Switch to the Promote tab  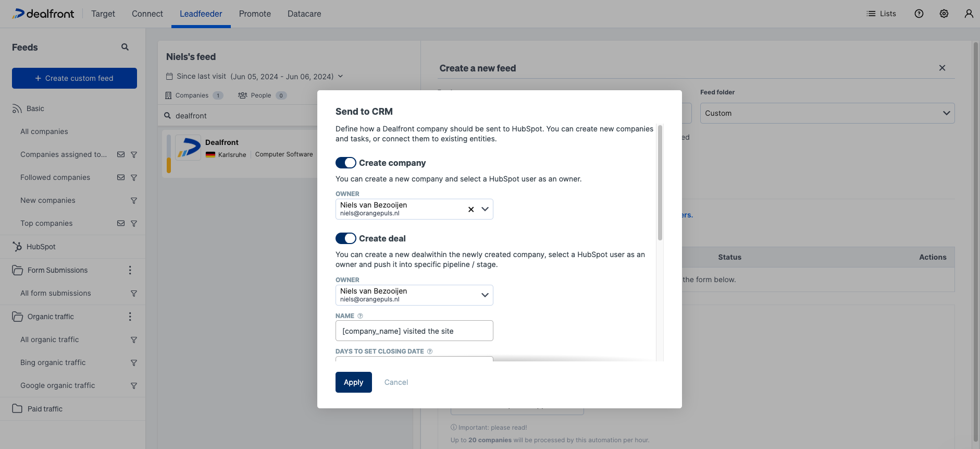pos(255,14)
